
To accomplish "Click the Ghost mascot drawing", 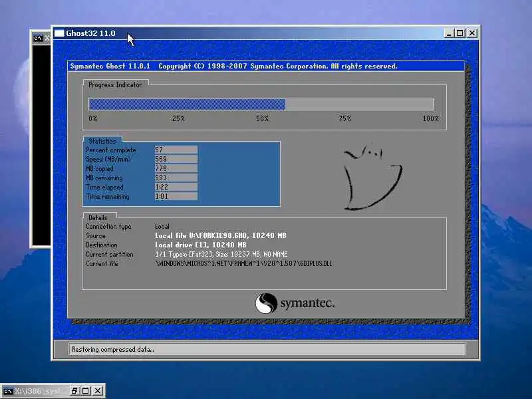I will 372,178.
